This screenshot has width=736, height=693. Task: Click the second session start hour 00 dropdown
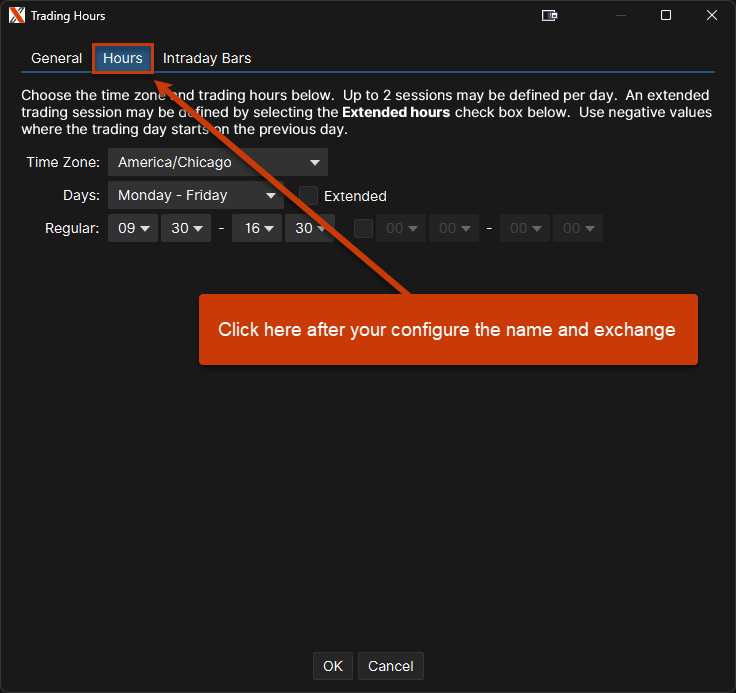[x=401, y=228]
